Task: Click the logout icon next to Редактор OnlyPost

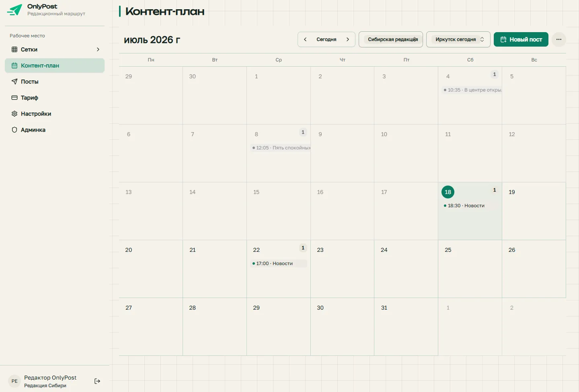Action: [97, 381]
